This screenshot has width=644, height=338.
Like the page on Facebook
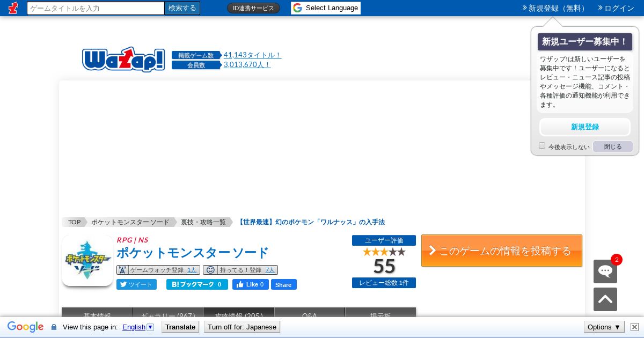250,284
